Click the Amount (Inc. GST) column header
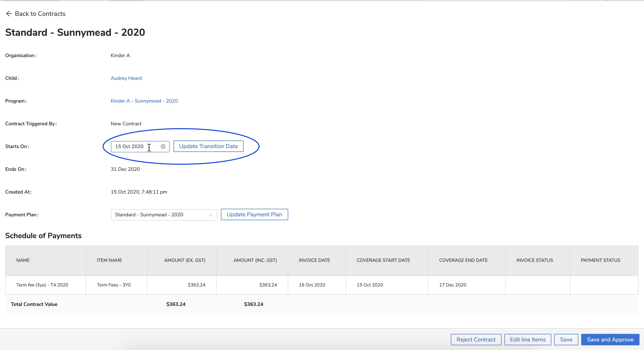The image size is (644, 350). click(x=255, y=260)
